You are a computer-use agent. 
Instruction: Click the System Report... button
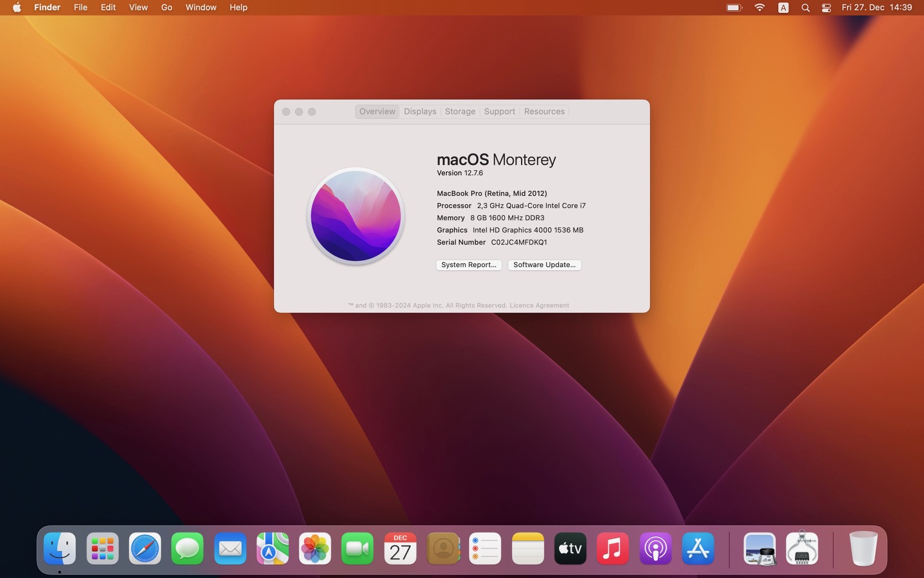click(469, 265)
